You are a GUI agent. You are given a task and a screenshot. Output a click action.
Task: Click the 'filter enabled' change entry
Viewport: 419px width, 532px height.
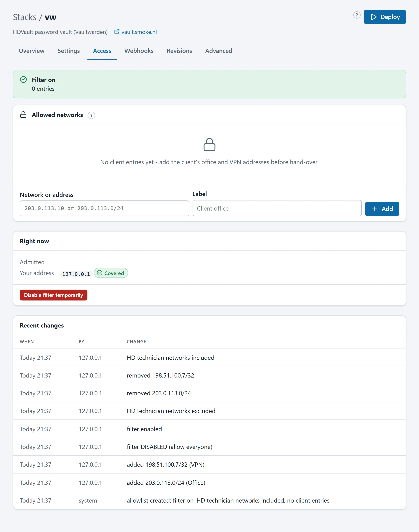(209, 429)
